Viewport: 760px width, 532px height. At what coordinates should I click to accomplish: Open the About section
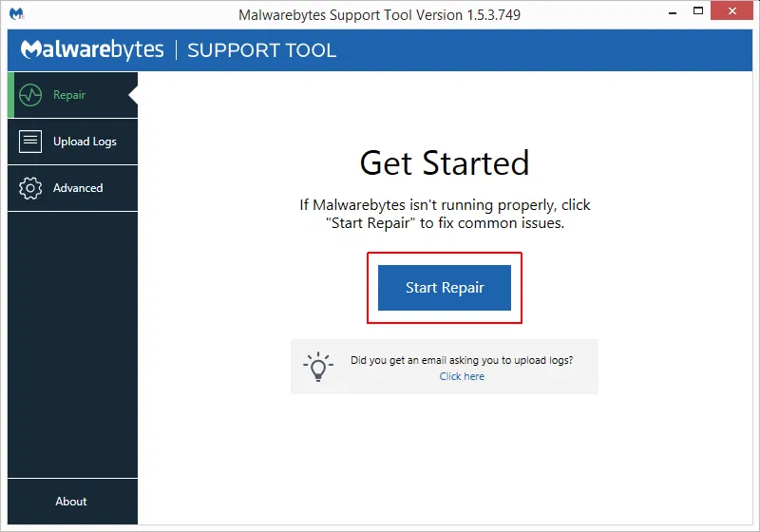click(73, 501)
